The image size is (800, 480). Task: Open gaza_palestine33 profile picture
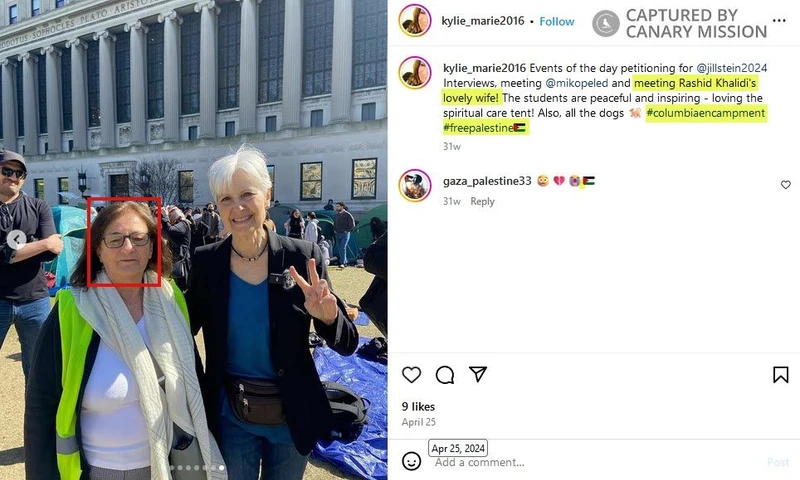coord(415,186)
